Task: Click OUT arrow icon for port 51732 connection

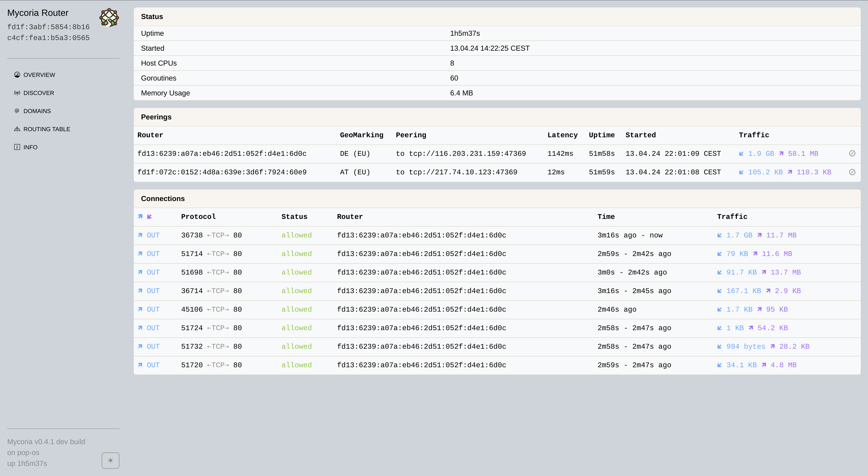Action: 140,347
